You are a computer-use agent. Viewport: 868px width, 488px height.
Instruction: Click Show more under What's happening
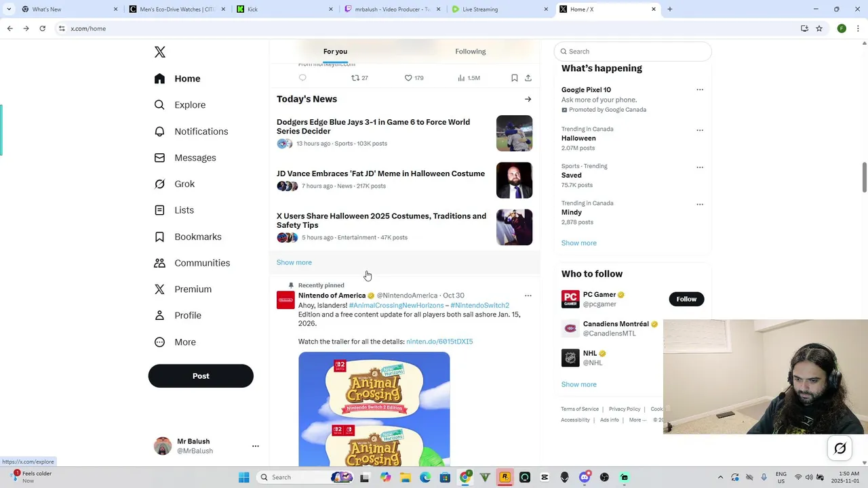579,243
